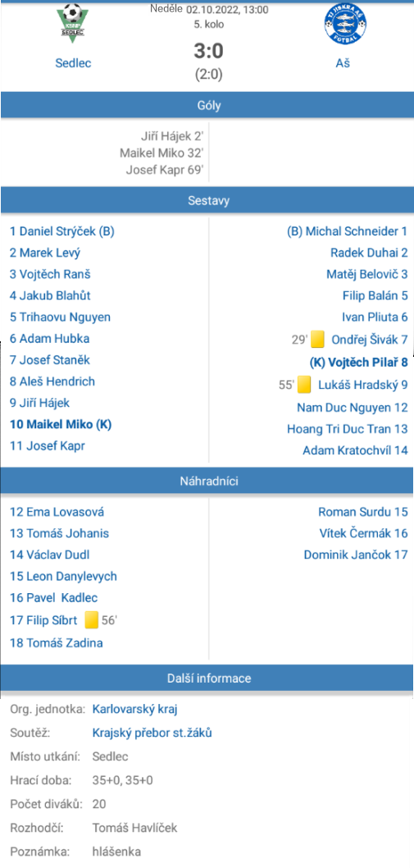Image resolution: width=414 pixels, height=868 pixels.
Task: Select captain Maikel Miko in lineup
Action: pyautogui.click(x=61, y=425)
